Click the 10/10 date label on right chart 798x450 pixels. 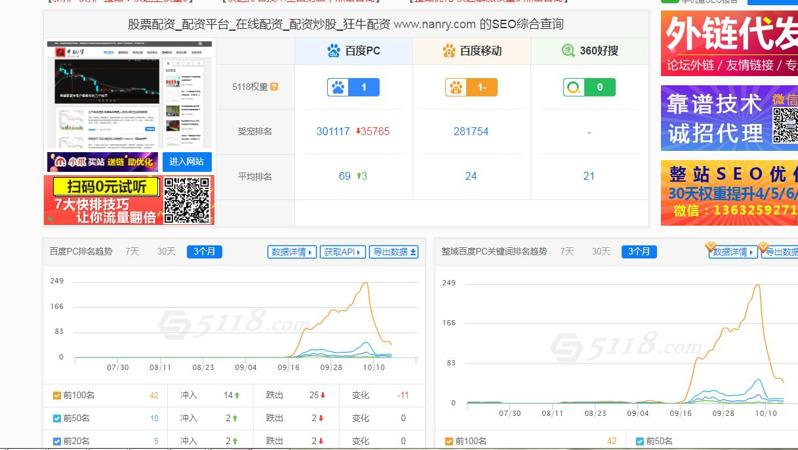766,413
